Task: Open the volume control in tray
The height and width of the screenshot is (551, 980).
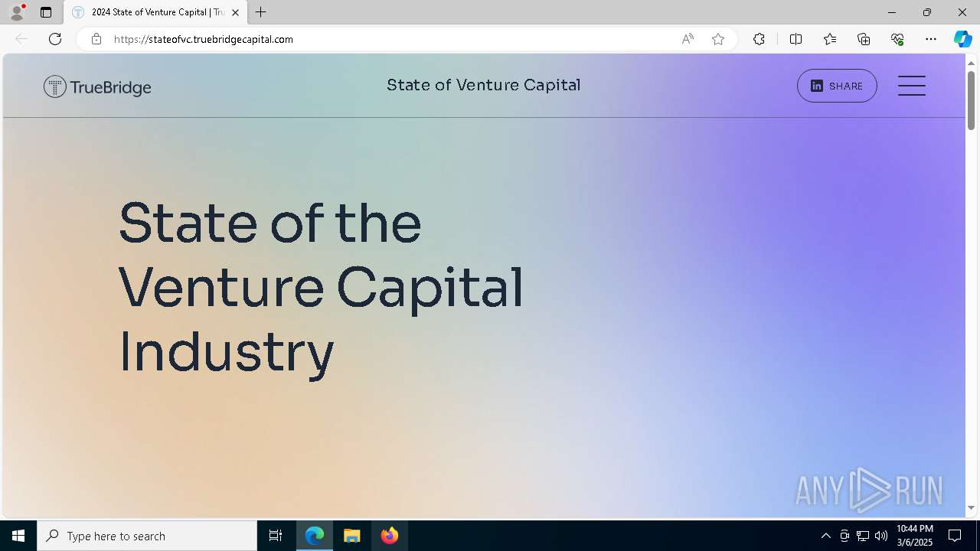Action: click(881, 536)
